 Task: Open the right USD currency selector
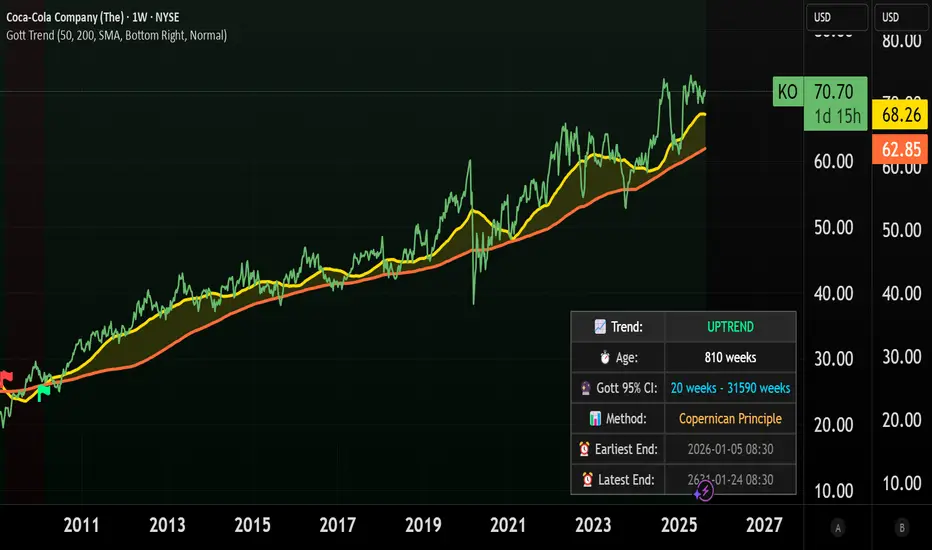902,17
